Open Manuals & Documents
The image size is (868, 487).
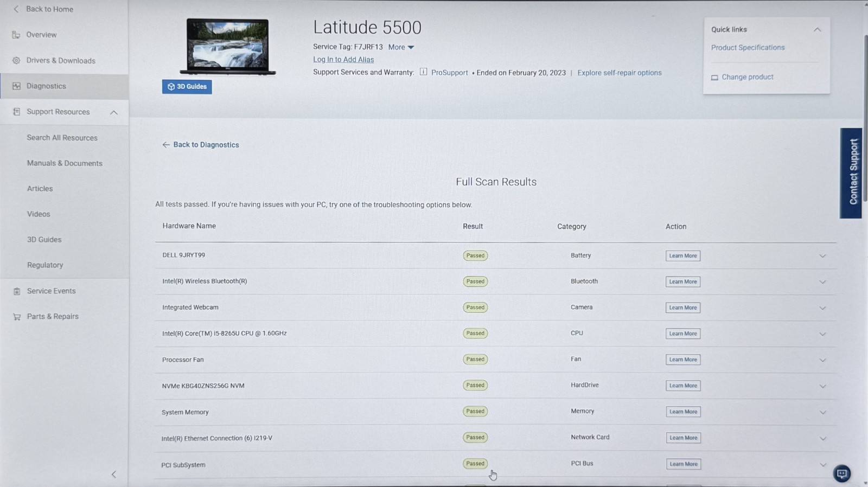click(x=65, y=163)
